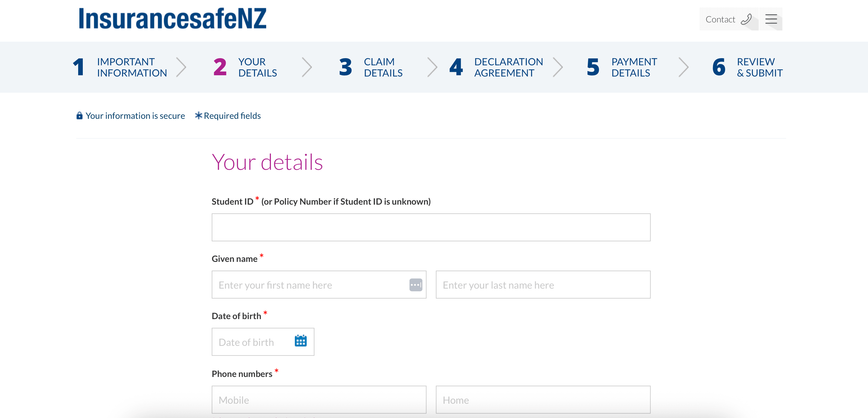Image resolution: width=868 pixels, height=418 pixels.
Task: Click the Contact button
Action: pos(729,19)
